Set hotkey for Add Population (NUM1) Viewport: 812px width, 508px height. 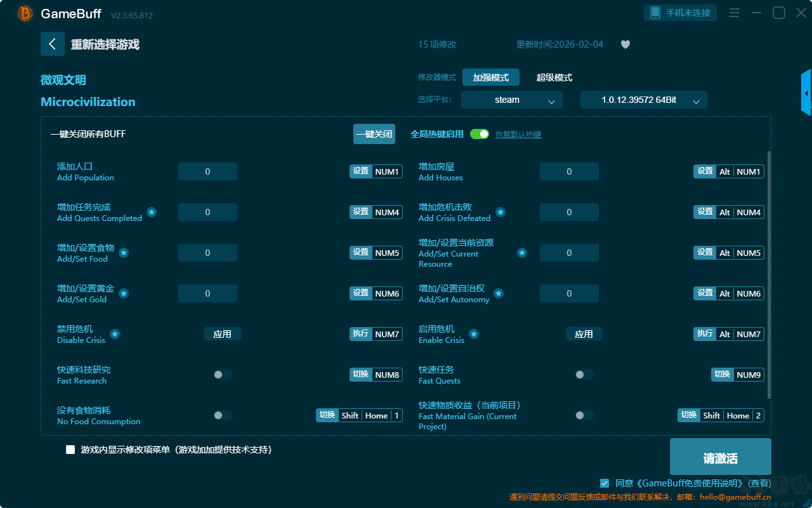point(376,171)
